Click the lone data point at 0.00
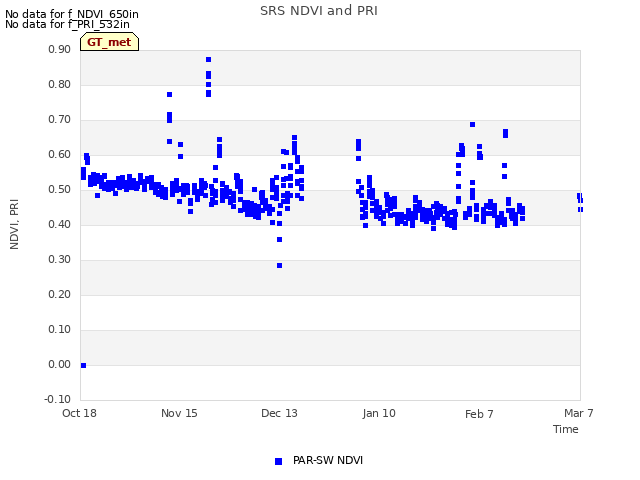Image resolution: width=640 pixels, height=480 pixels. 83,365
